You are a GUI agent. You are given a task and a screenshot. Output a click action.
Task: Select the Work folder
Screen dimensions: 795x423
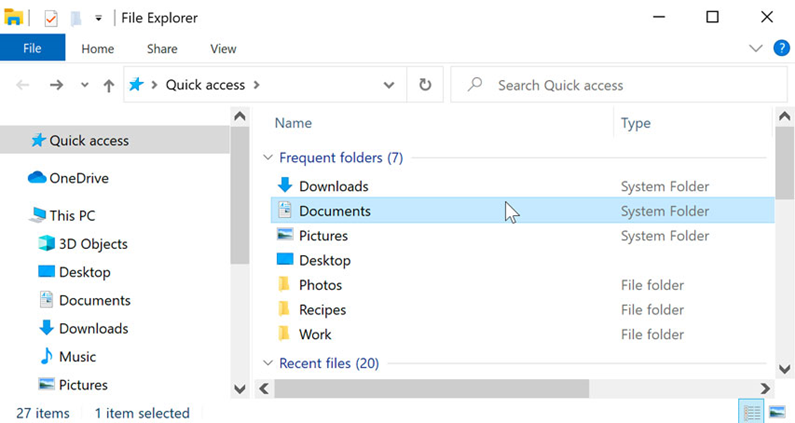click(x=315, y=334)
